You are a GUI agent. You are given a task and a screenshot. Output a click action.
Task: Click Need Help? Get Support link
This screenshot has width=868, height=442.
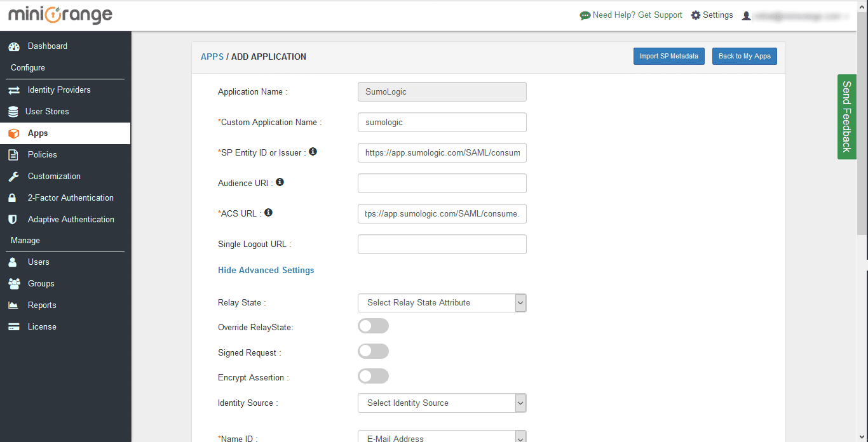pos(637,15)
